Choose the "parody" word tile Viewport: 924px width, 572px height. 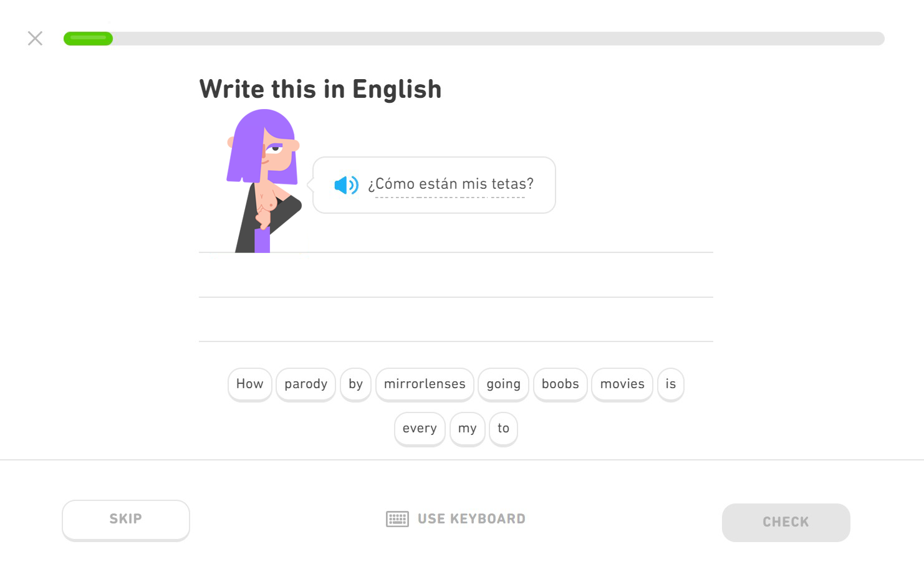pyautogui.click(x=306, y=384)
